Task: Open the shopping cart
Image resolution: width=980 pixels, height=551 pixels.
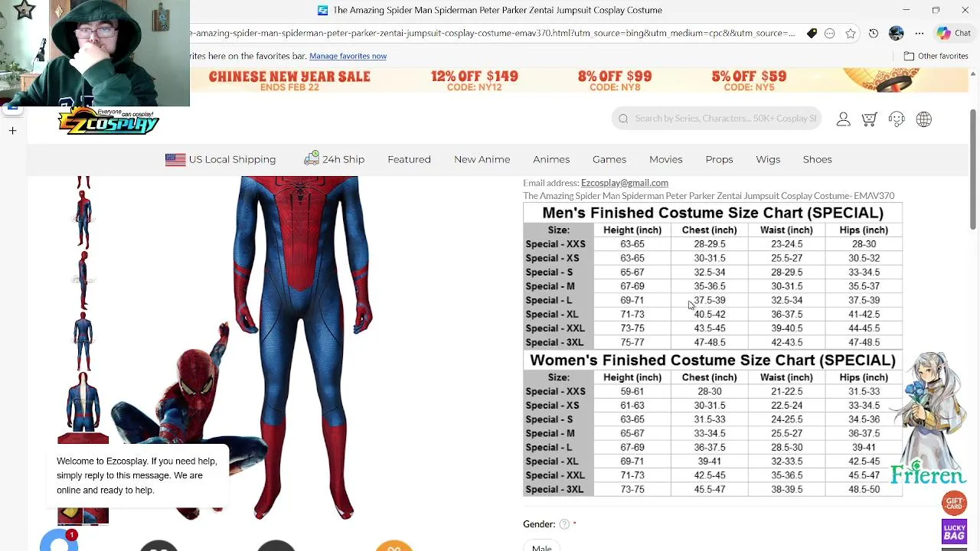Action: (x=869, y=119)
